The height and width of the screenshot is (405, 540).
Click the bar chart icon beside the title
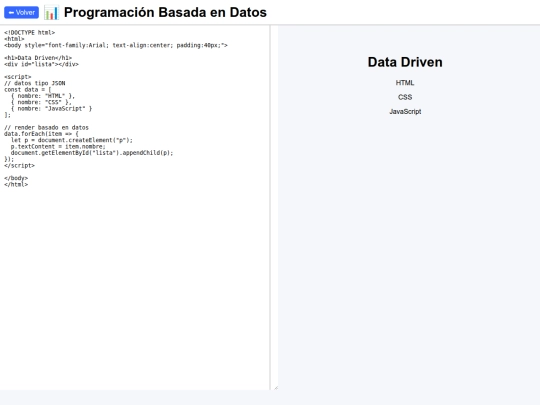[x=51, y=12]
